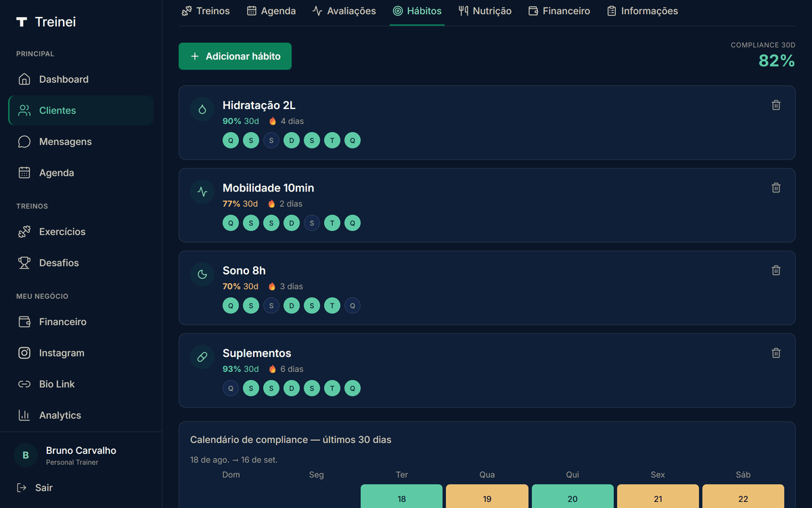This screenshot has height=508, width=812.
Task: Toggle the T day for Suplementos
Action: tap(332, 388)
